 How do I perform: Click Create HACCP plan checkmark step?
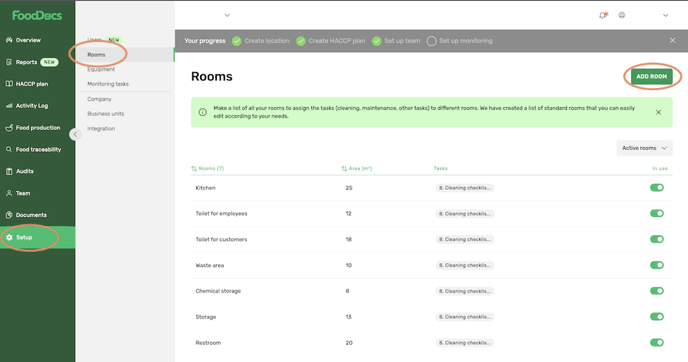pos(301,41)
